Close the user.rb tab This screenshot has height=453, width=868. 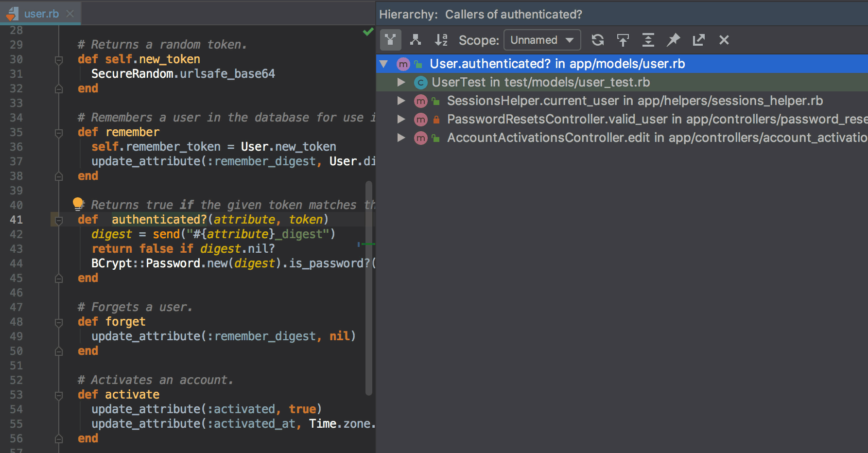coord(70,14)
